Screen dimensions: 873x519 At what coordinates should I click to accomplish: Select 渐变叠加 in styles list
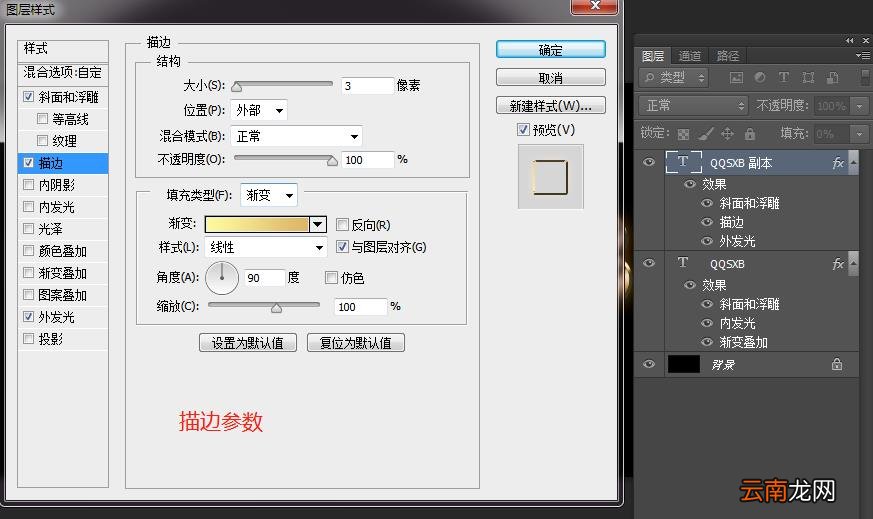coord(63,273)
